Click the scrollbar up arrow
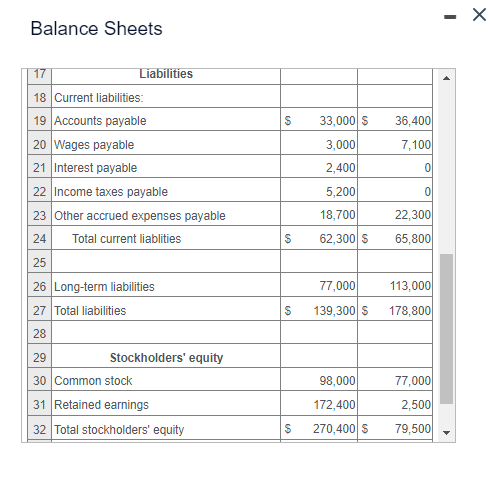Image resolution: width=491 pixels, height=485 pixels. (447, 78)
